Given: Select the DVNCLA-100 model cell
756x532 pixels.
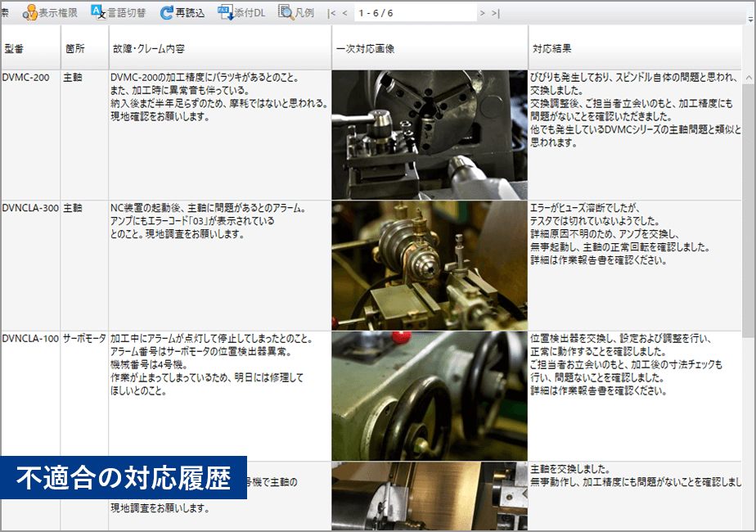Looking at the screenshot, I should (x=30, y=338).
